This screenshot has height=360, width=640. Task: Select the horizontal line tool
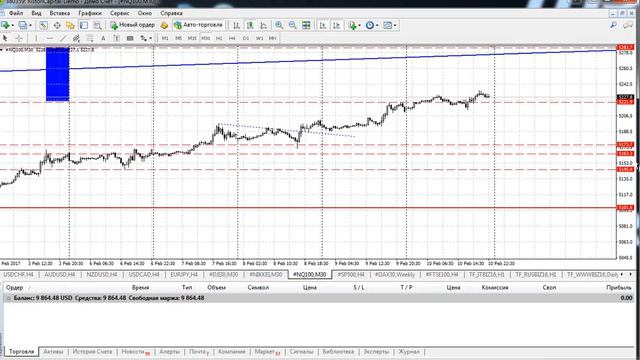tap(49, 38)
